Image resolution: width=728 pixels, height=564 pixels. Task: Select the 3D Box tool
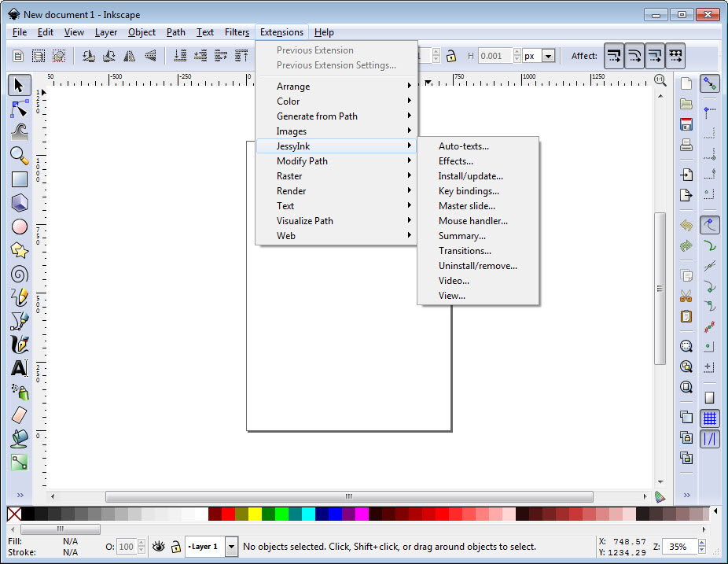(x=19, y=203)
